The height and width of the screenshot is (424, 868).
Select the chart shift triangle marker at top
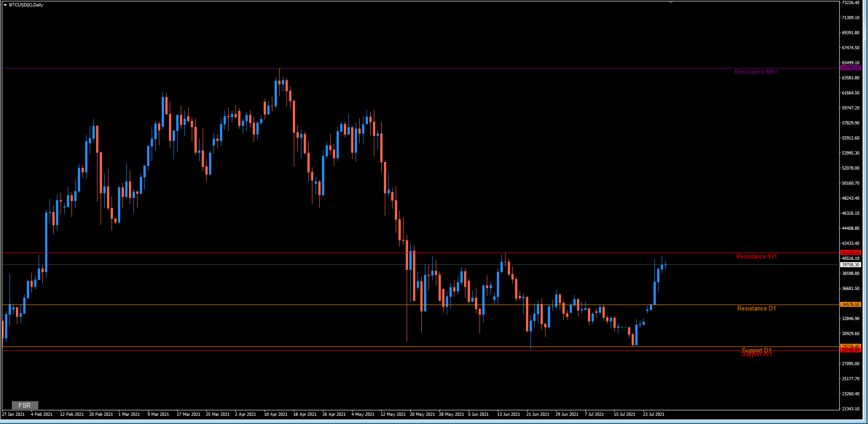(x=671, y=2)
